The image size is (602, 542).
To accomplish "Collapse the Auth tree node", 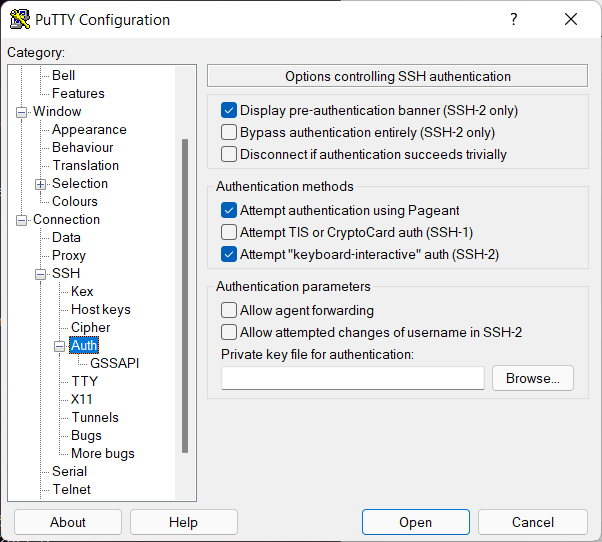I will point(60,346).
